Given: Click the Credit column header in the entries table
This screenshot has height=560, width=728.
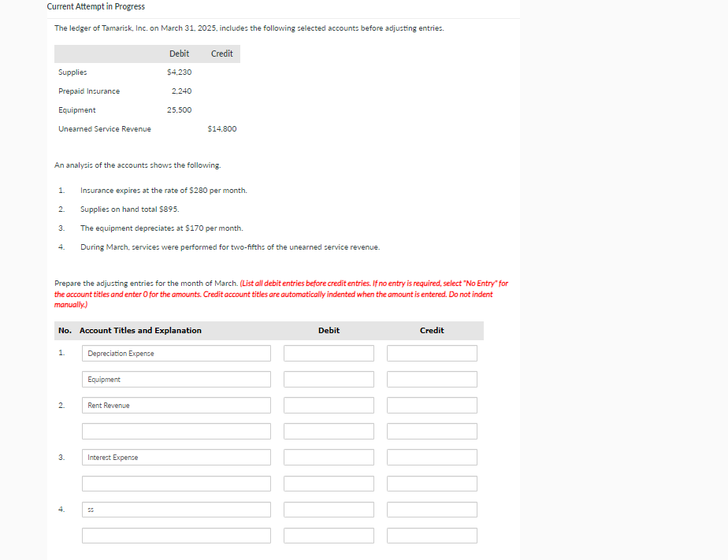Looking at the screenshot, I should point(432,330).
